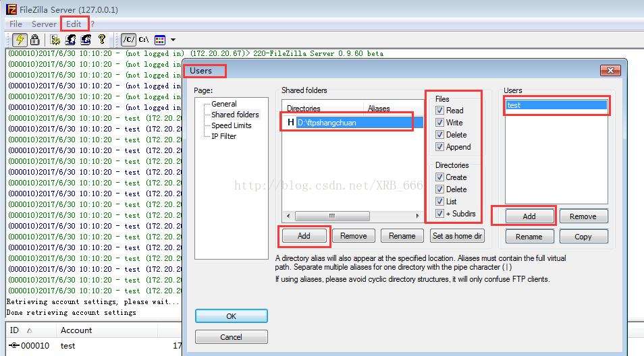Viewport: 644px width, 356px height.
Task: Toggle the Directories List checkbox
Action: click(440, 202)
